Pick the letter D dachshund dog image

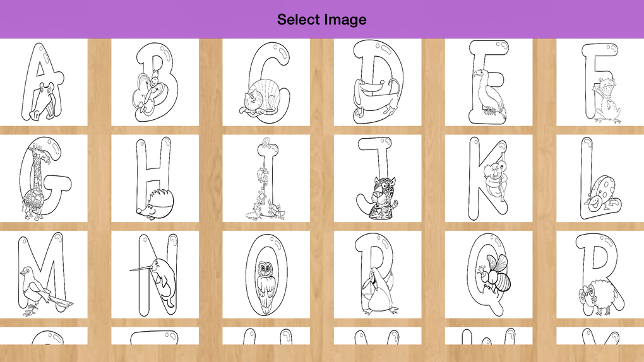click(x=378, y=82)
